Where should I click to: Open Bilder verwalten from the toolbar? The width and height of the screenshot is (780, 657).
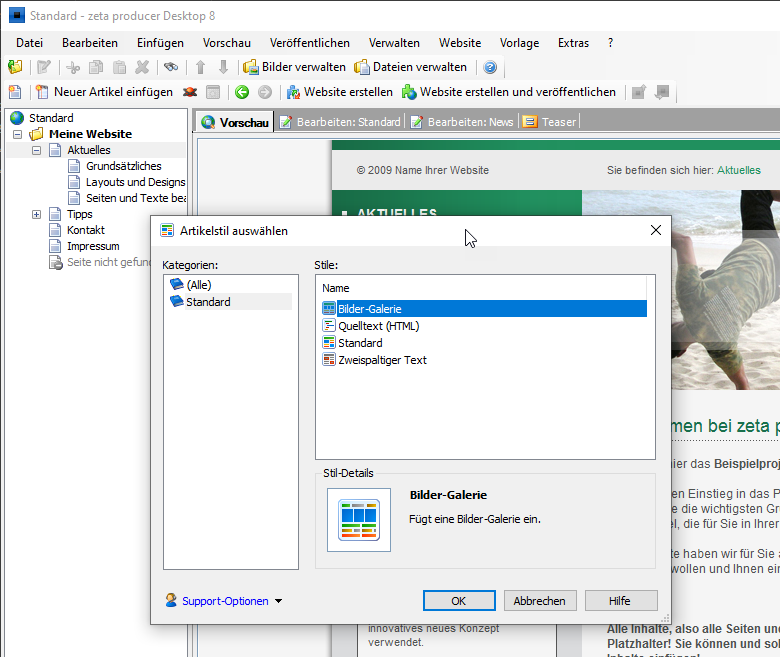pyautogui.click(x=294, y=67)
